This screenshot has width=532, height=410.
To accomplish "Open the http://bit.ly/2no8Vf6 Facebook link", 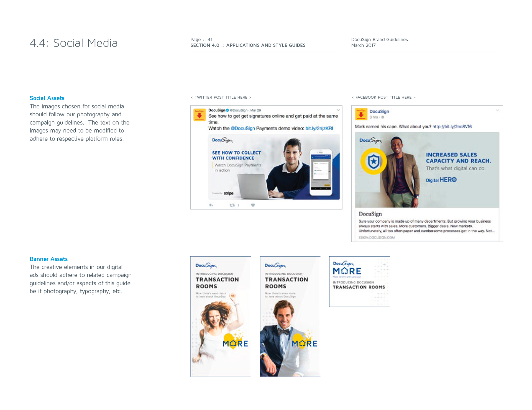I will pyautogui.click(x=452, y=127).
